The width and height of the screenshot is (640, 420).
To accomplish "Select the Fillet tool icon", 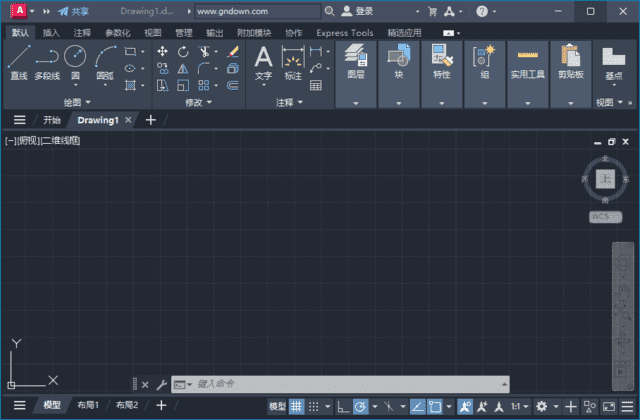I will (x=204, y=68).
